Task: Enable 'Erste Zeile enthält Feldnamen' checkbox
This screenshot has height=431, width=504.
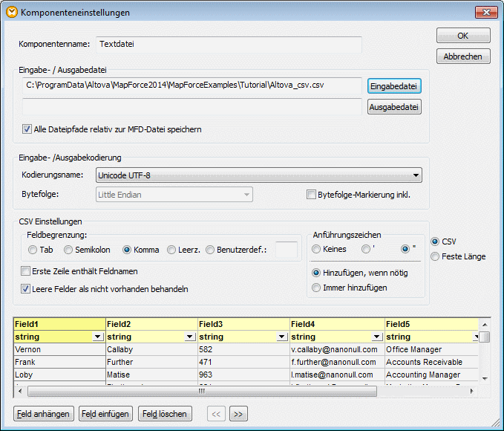Action: point(27,271)
